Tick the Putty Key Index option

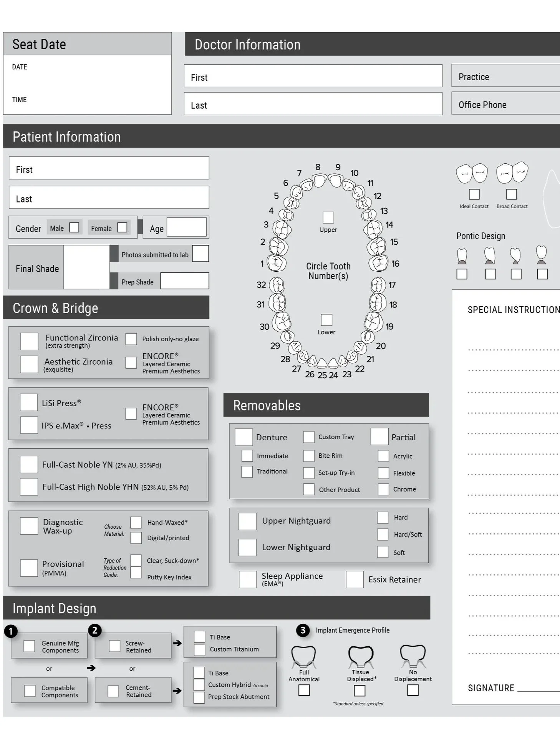(136, 573)
